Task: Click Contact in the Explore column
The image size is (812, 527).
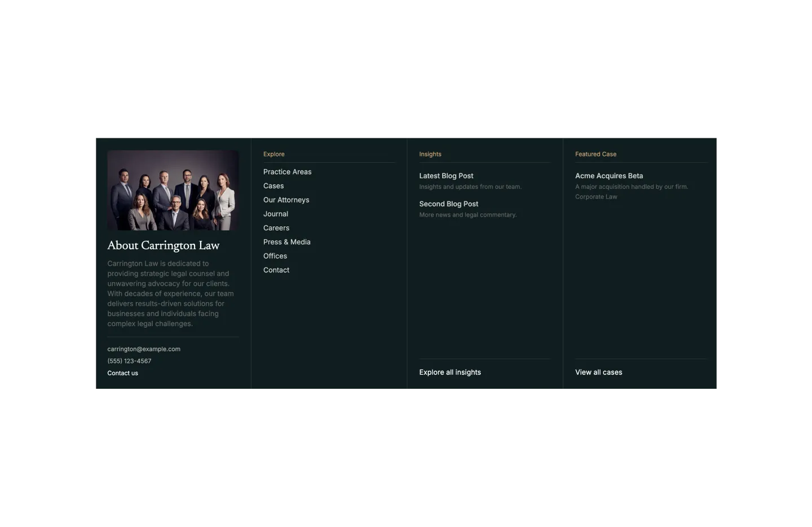Action: (276, 270)
